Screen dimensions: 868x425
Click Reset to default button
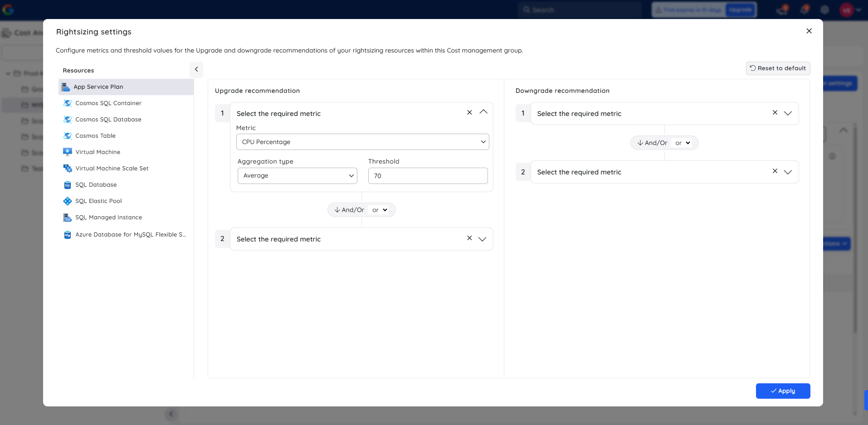[x=778, y=68]
